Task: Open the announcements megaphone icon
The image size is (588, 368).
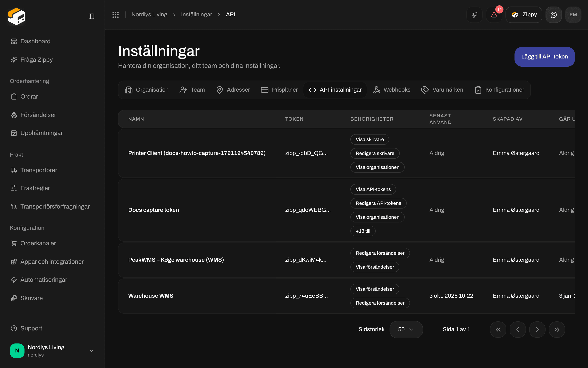Action: [474, 15]
